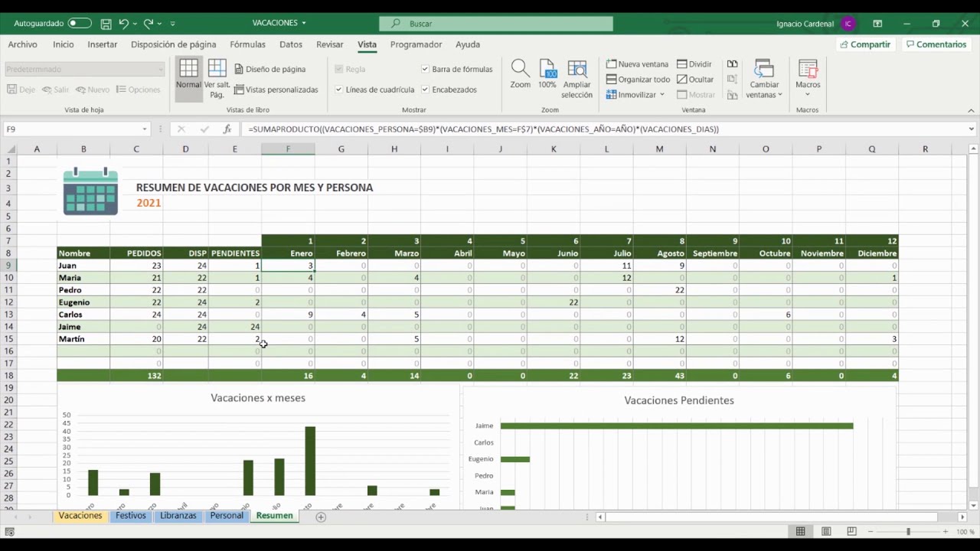Switch to the Vacaciones sheet tab
This screenshot has height=551, width=980.
coord(80,516)
